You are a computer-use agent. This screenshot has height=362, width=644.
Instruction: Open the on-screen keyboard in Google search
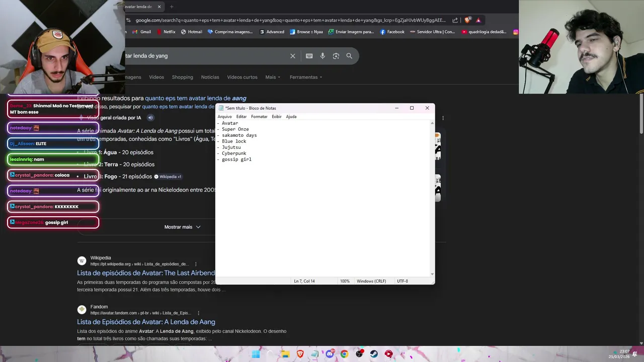(x=309, y=56)
